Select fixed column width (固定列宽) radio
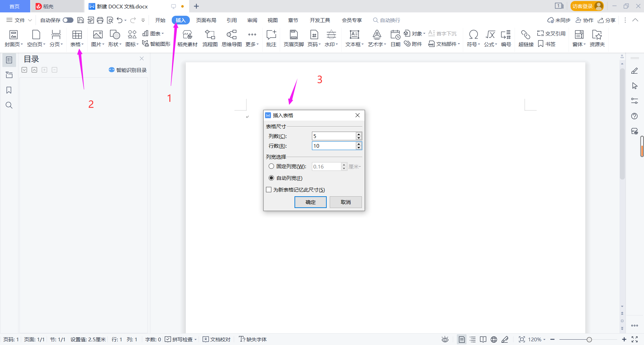 271,166
